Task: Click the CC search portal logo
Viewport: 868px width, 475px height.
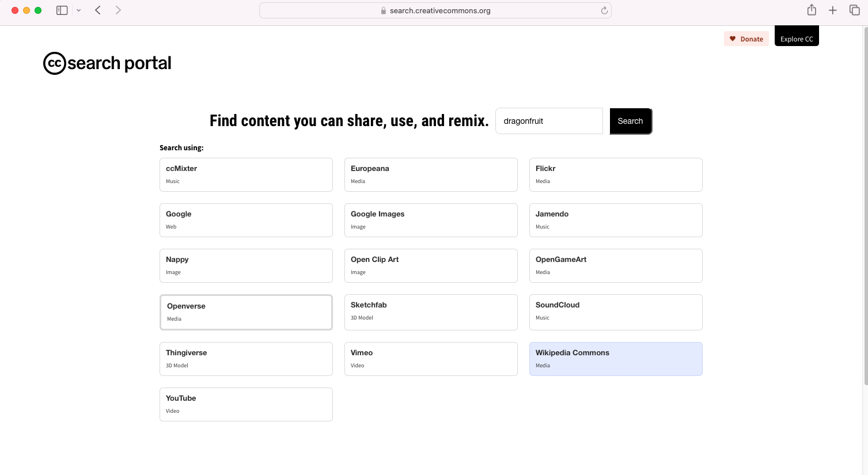Action: [107, 63]
